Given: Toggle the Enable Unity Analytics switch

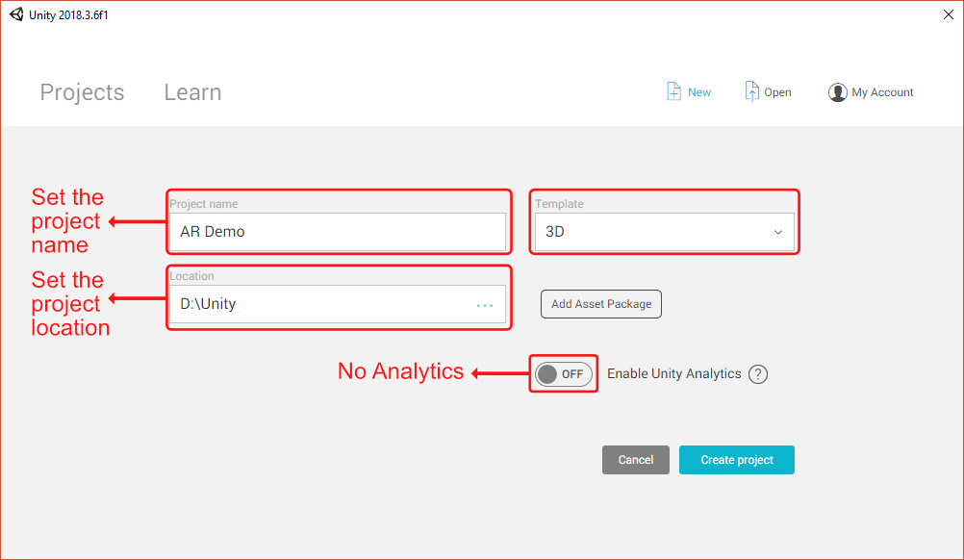Looking at the screenshot, I should [x=564, y=374].
